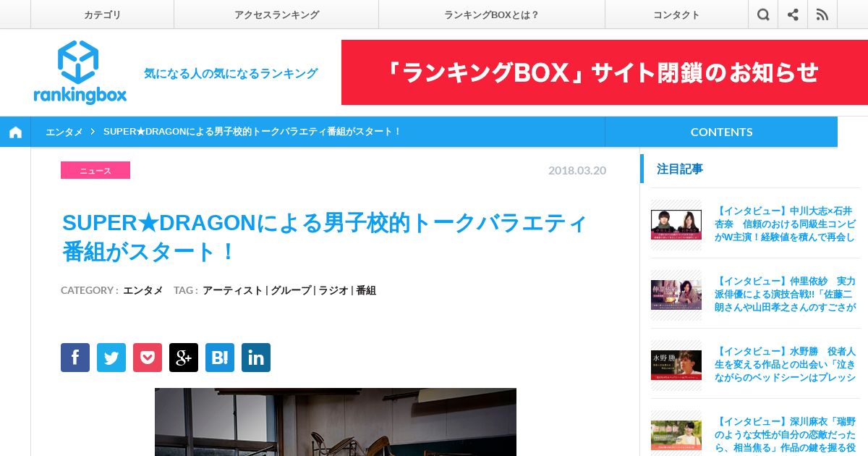Open the 番組 tag

click(366, 290)
